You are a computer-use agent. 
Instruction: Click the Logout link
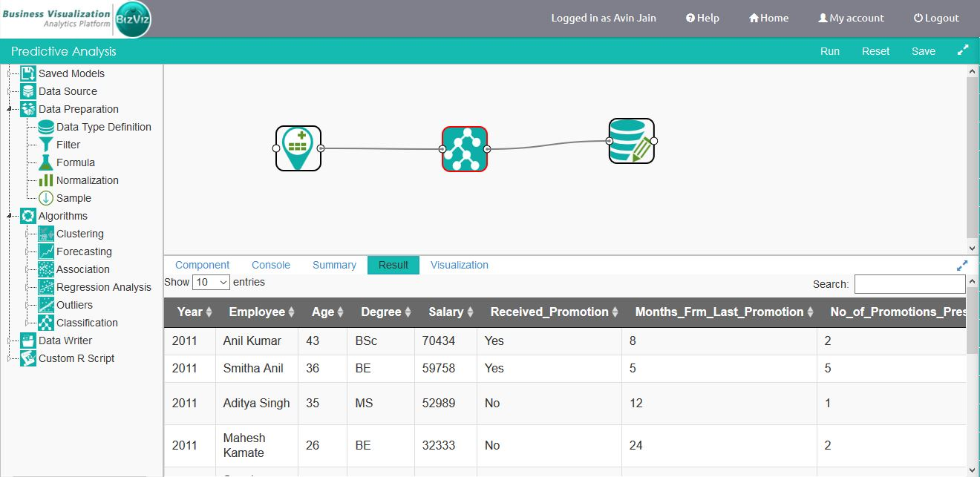point(936,18)
